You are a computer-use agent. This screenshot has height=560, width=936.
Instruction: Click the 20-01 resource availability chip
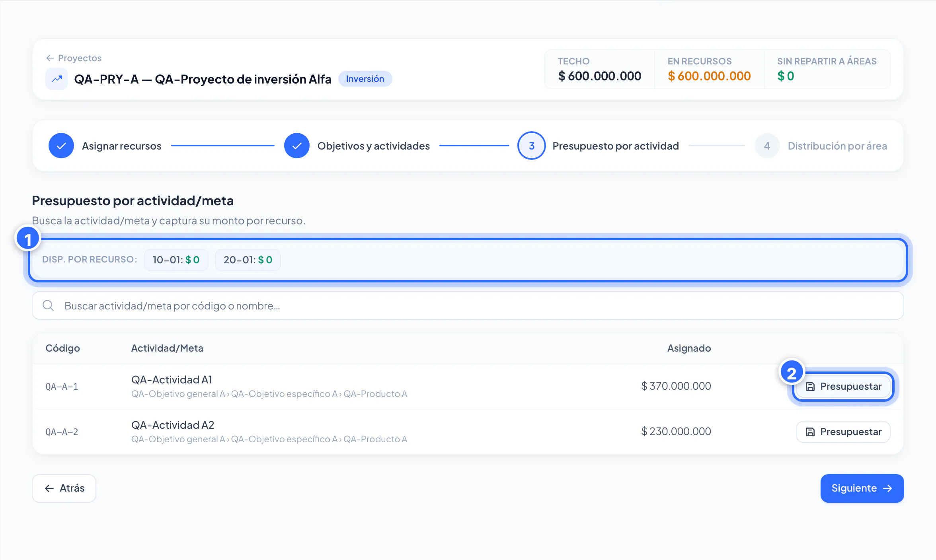248,260
